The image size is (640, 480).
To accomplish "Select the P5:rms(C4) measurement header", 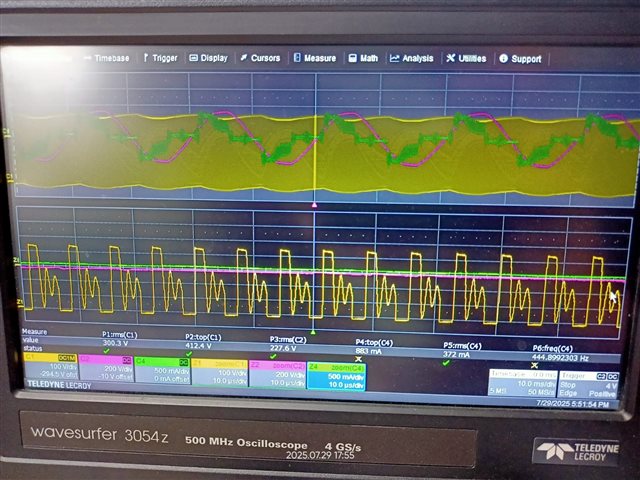I will (462, 346).
